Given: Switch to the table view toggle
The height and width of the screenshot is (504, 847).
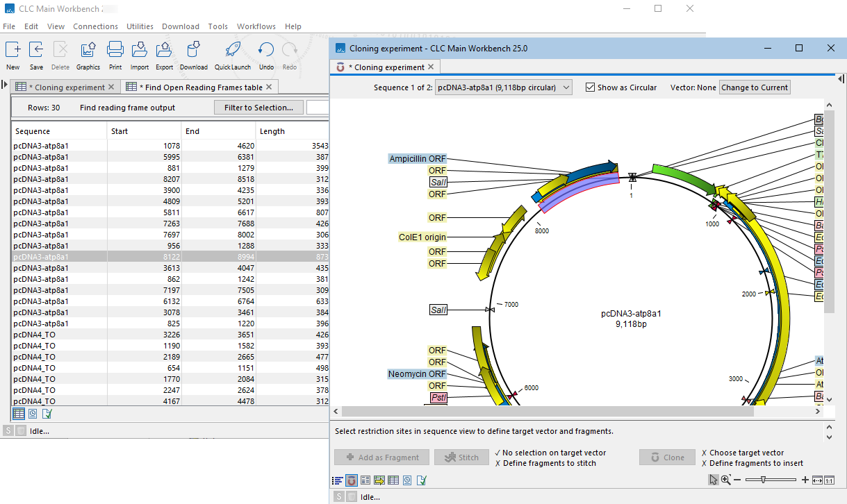Looking at the screenshot, I should pos(393,480).
